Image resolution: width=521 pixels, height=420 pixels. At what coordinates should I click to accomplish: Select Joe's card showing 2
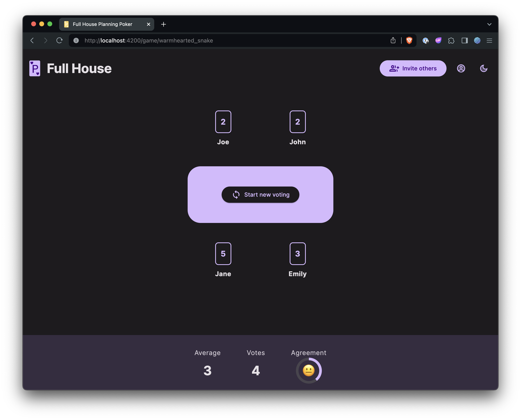223,122
